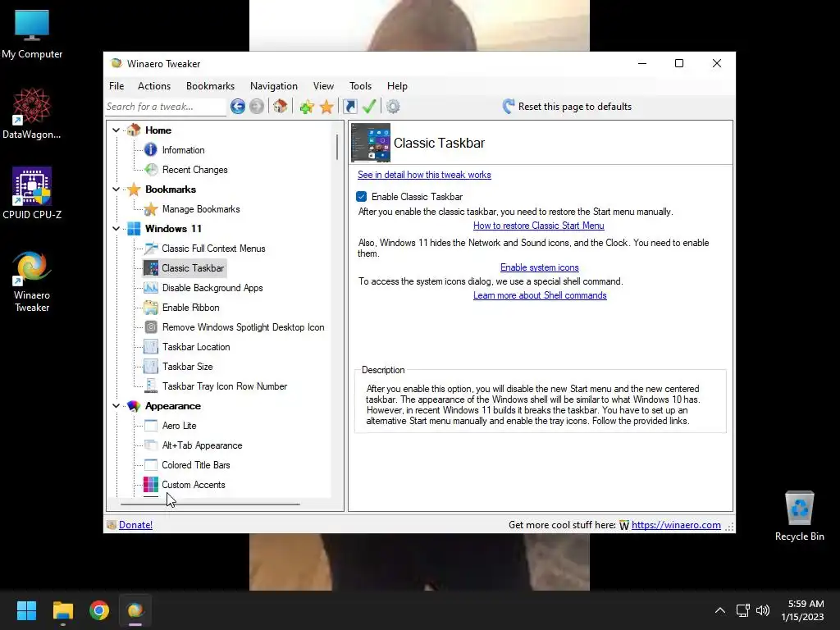Open the Windows Start button

coord(26,610)
